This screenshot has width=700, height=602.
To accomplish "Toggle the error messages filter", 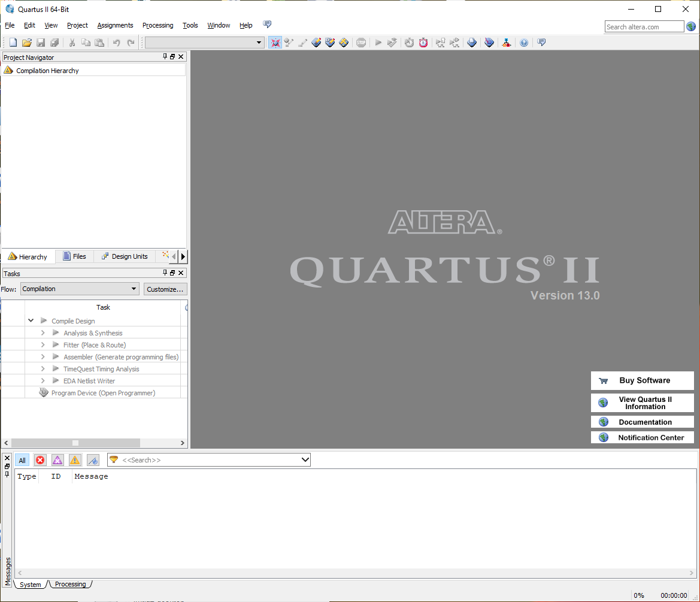I will (40, 459).
